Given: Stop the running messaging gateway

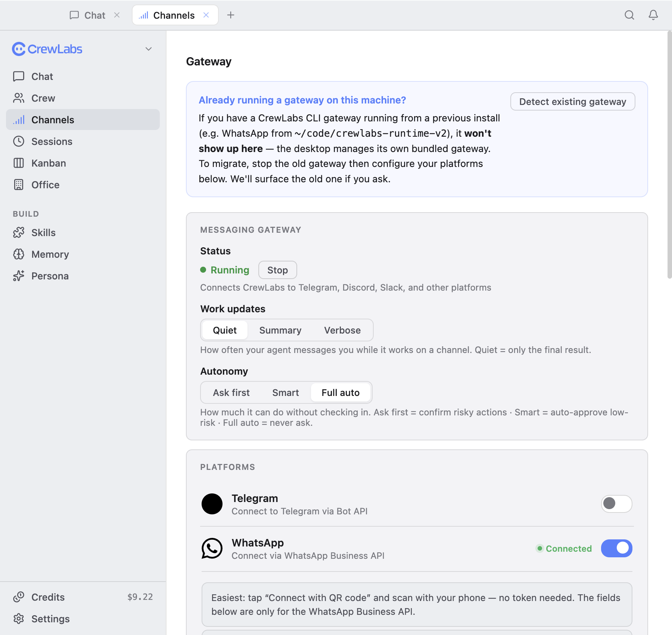Looking at the screenshot, I should click(x=277, y=270).
